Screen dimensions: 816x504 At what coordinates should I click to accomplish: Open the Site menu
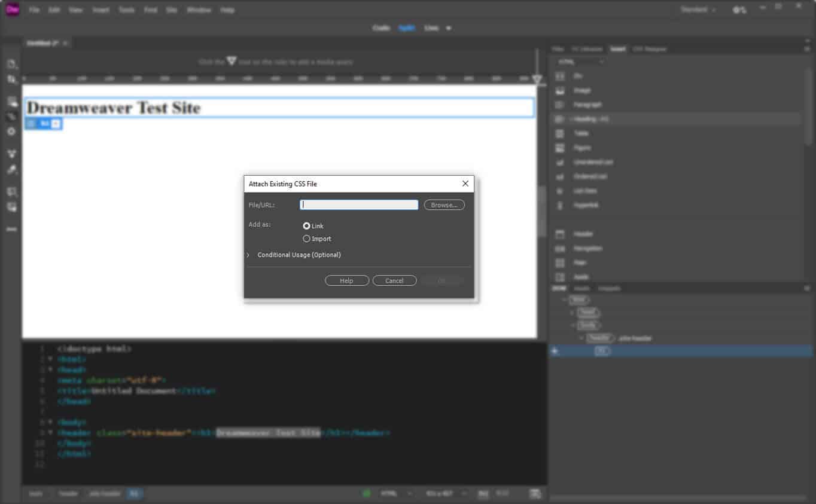tap(172, 10)
